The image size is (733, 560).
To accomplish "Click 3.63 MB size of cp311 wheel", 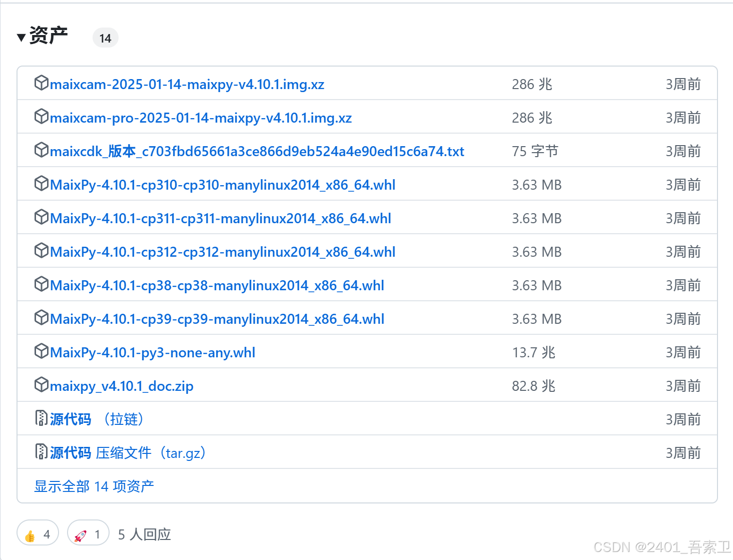I will coord(537,218).
